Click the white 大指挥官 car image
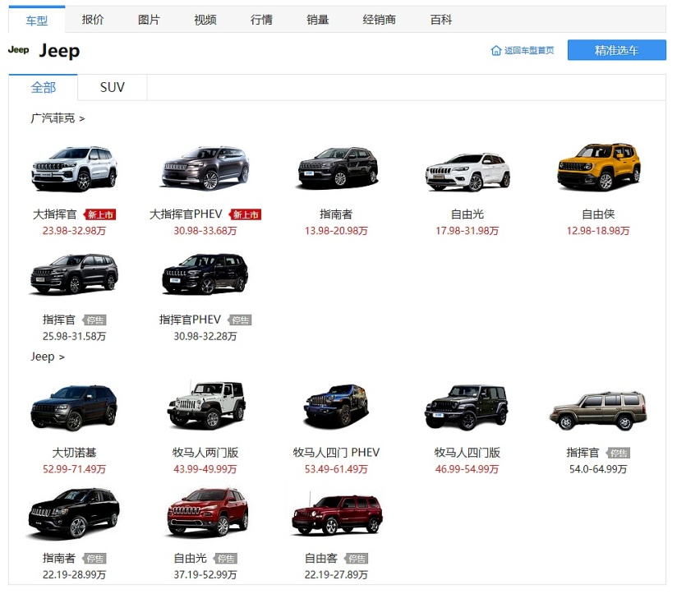 74,169
